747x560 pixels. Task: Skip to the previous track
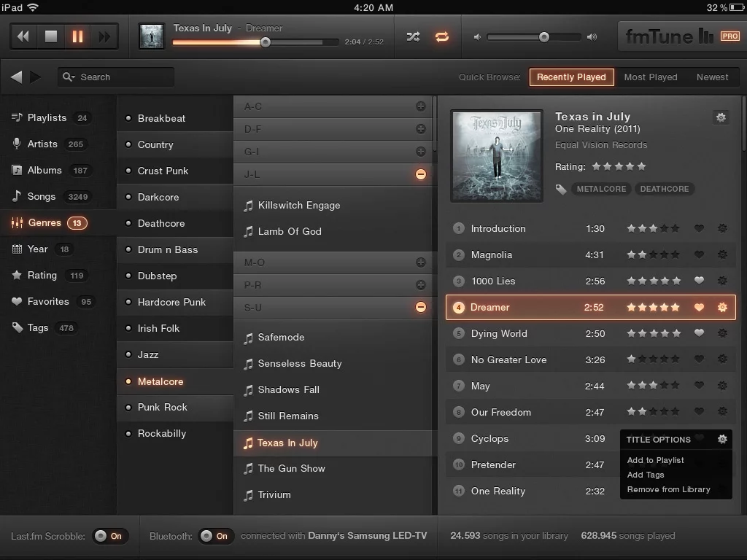pos(23,36)
